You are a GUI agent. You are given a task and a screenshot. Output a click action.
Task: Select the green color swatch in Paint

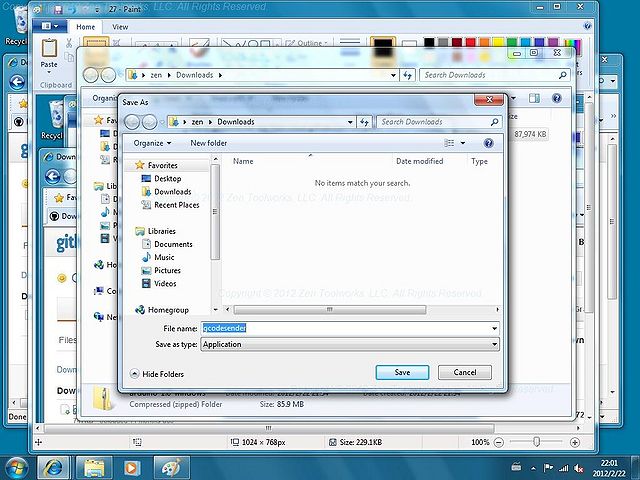pyautogui.click(x=512, y=42)
